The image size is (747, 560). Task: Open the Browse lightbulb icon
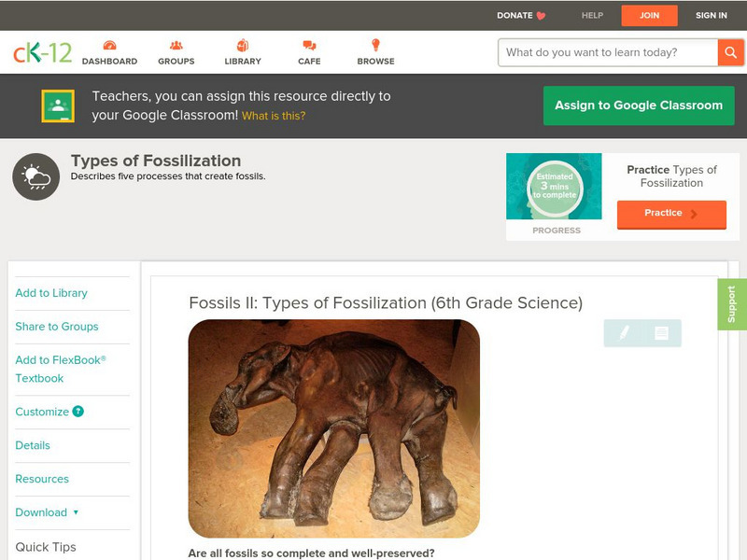[375, 46]
